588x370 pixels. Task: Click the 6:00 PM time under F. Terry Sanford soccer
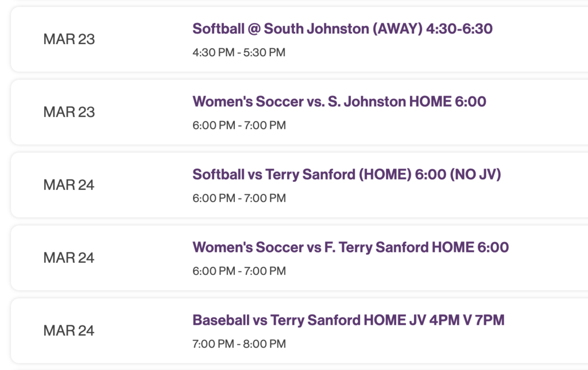239,271
